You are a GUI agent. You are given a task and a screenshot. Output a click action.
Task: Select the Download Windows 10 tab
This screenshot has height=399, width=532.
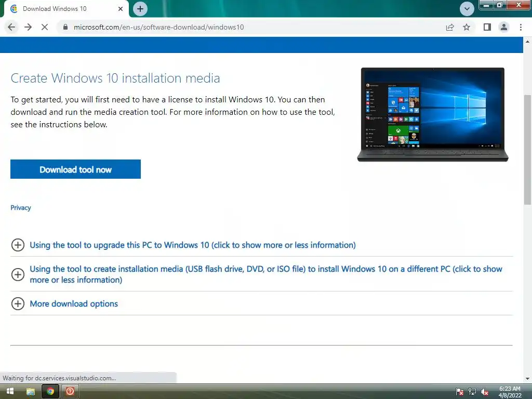coord(66,9)
